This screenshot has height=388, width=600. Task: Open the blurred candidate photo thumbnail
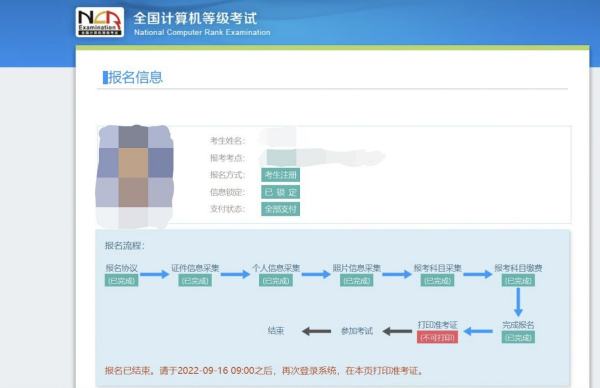(x=134, y=176)
